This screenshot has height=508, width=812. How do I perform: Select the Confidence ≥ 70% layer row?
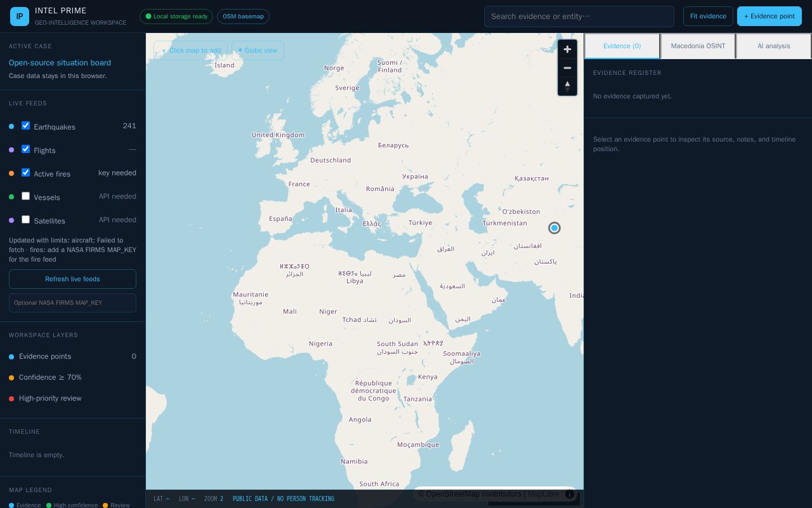[72, 377]
